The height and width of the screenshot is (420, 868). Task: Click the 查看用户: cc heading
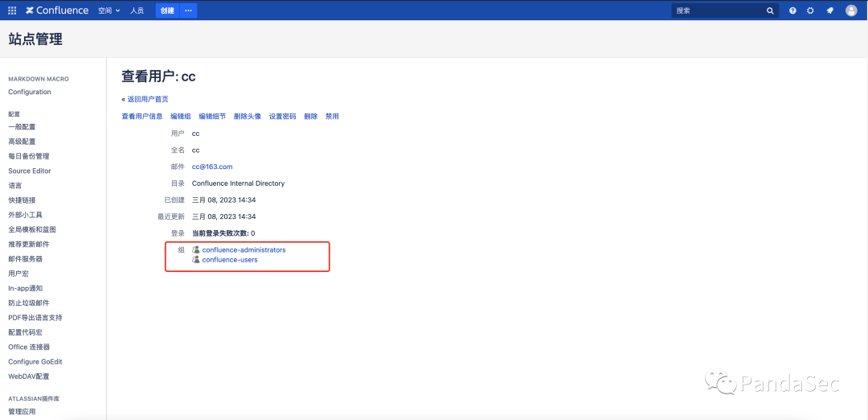[x=158, y=77]
